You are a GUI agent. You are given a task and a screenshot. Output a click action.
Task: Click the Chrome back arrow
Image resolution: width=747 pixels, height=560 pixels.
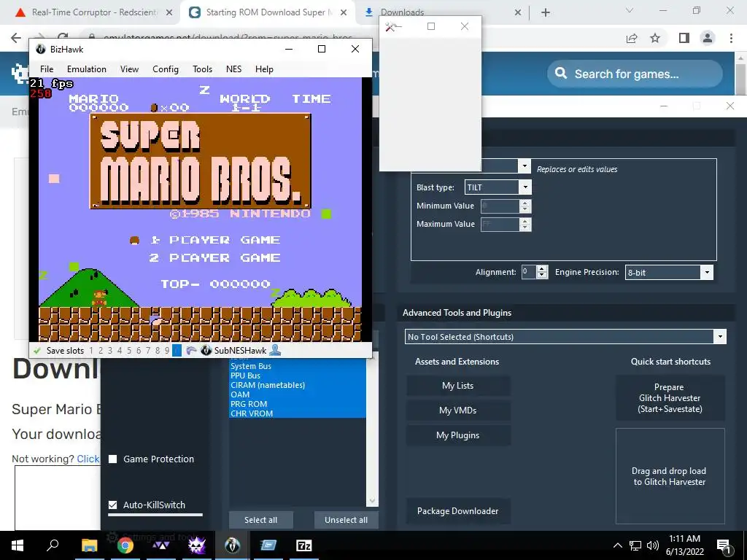pos(16,38)
